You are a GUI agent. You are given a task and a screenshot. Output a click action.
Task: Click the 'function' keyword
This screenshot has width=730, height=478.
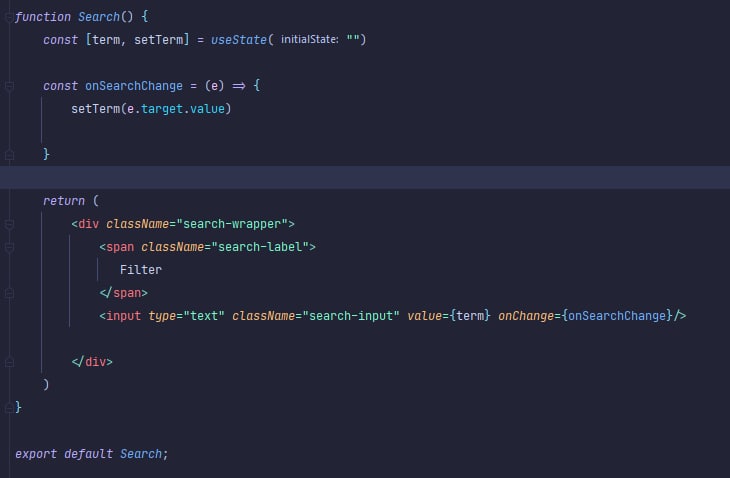(43, 17)
